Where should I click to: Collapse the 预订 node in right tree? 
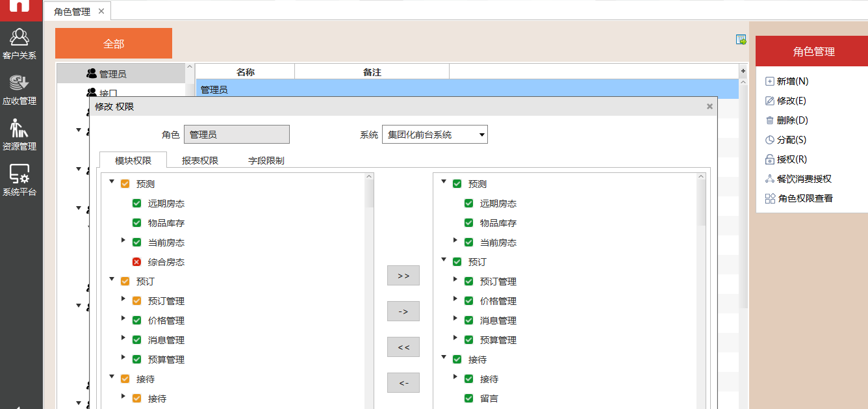pyautogui.click(x=444, y=261)
